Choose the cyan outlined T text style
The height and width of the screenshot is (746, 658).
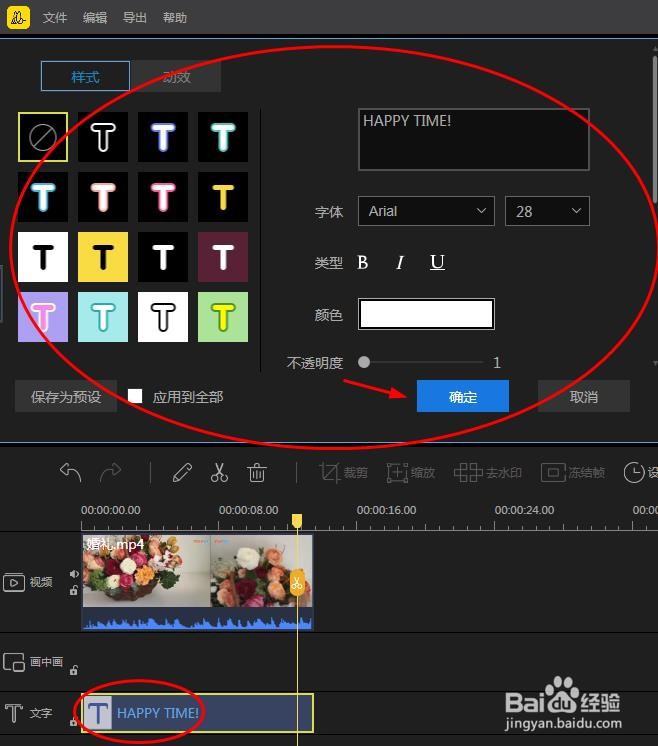click(43, 197)
